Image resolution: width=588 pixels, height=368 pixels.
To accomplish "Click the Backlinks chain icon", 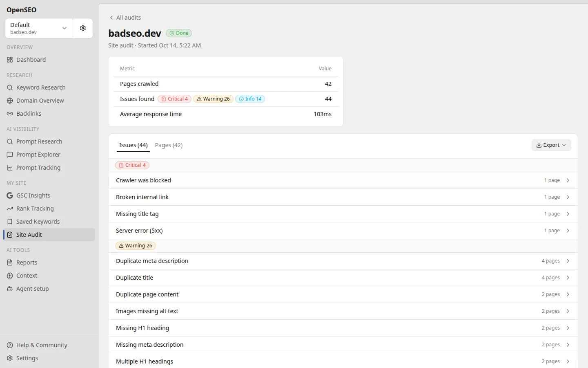I will point(10,114).
